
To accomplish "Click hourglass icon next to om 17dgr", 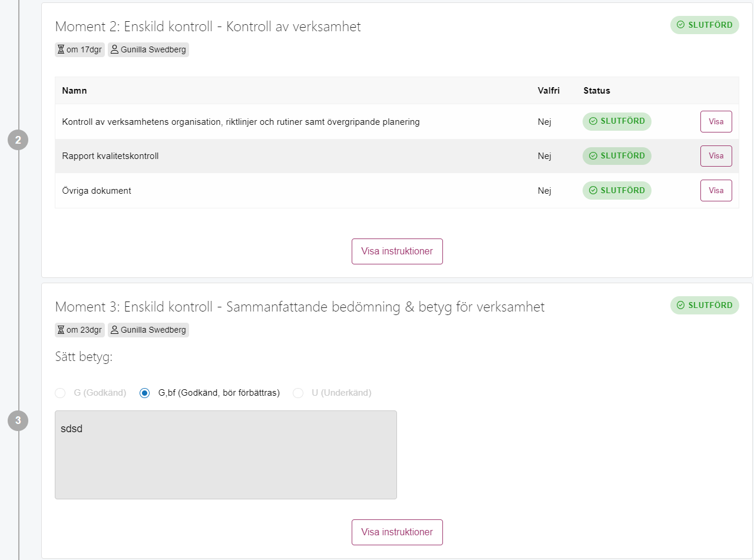I will [x=61, y=49].
